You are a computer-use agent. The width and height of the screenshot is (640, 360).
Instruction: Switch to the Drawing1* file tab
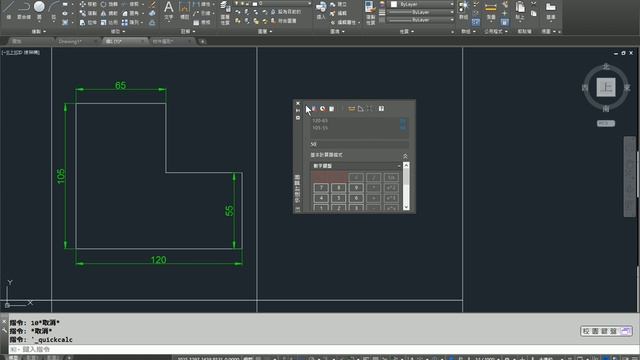click(x=76, y=41)
